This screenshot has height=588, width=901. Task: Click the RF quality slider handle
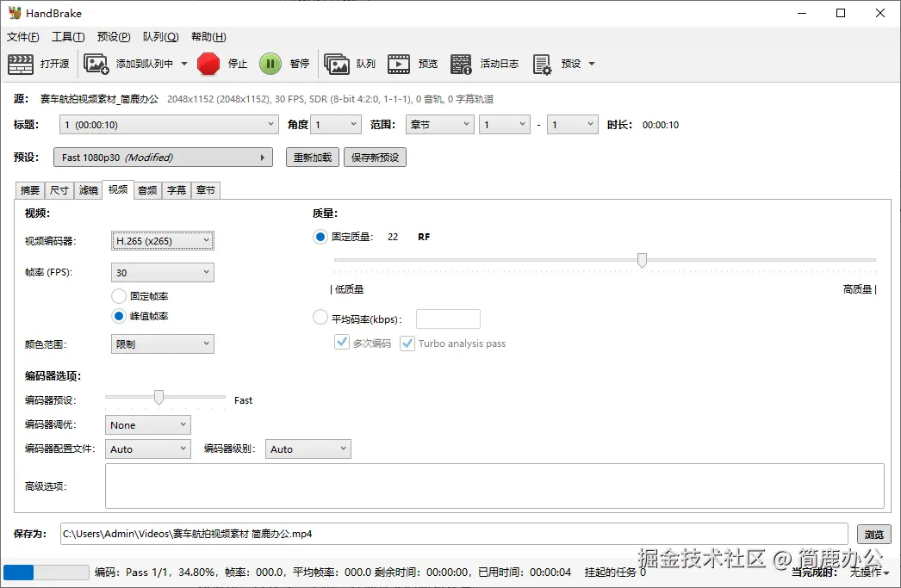point(642,261)
